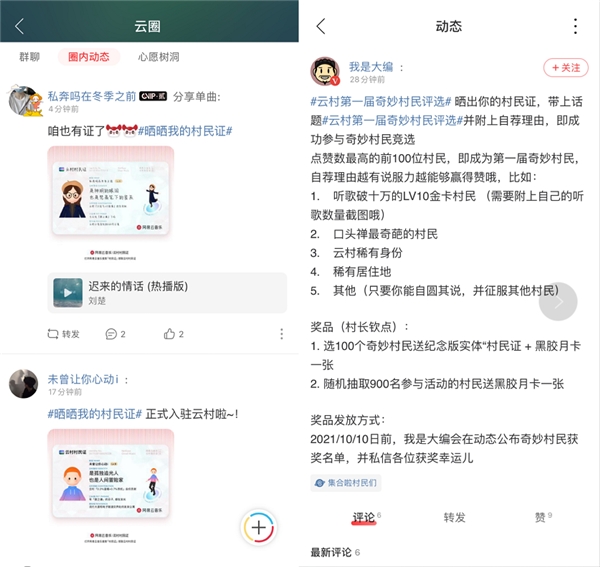The width and height of the screenshot is (600, 567).
Task: Follow 我是大编 with +关注 button
Action: coord(566,68)
